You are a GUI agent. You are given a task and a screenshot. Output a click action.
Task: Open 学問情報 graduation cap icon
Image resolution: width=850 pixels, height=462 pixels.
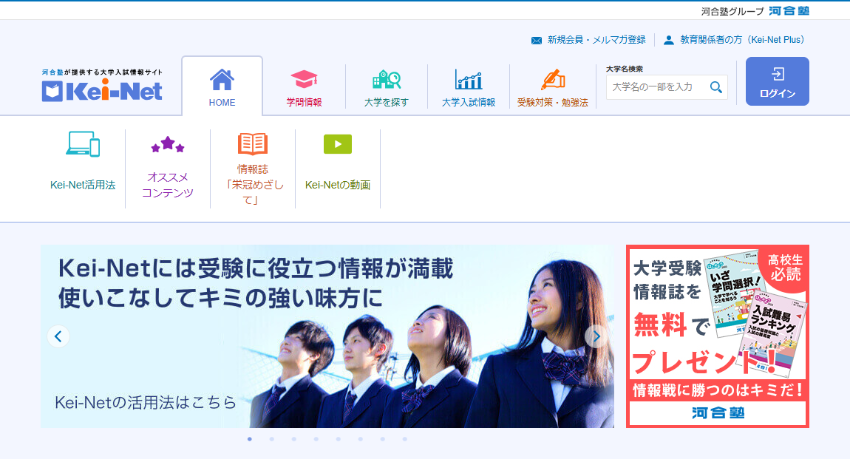coord(304,79)
